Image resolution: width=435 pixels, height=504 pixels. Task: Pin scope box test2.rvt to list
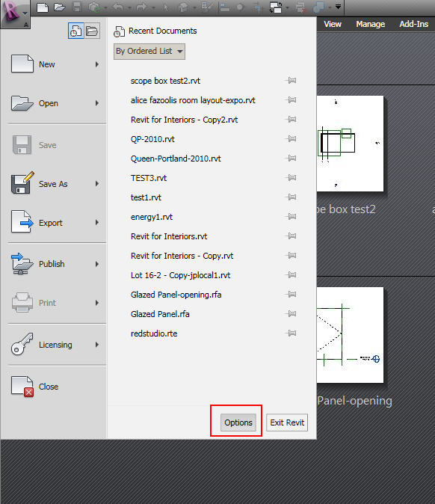pos(291,80)
